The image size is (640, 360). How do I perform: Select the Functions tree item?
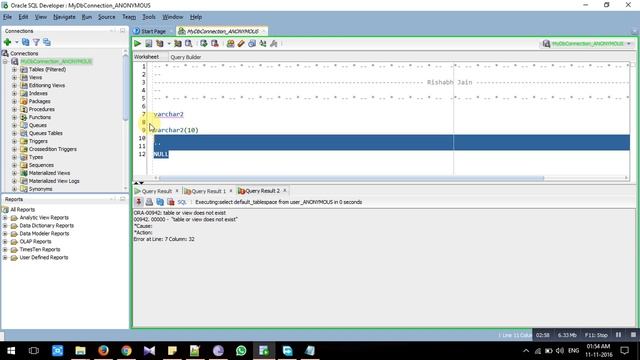coord(40,117)
